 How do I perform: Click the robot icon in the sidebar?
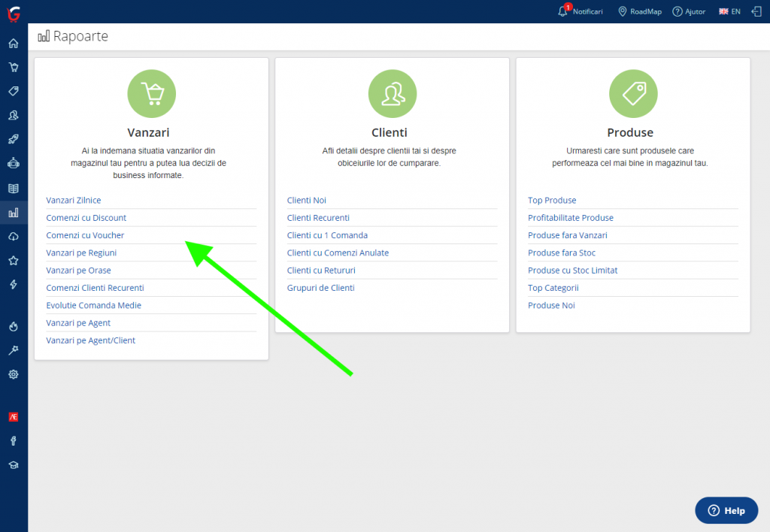pos(14,163)
